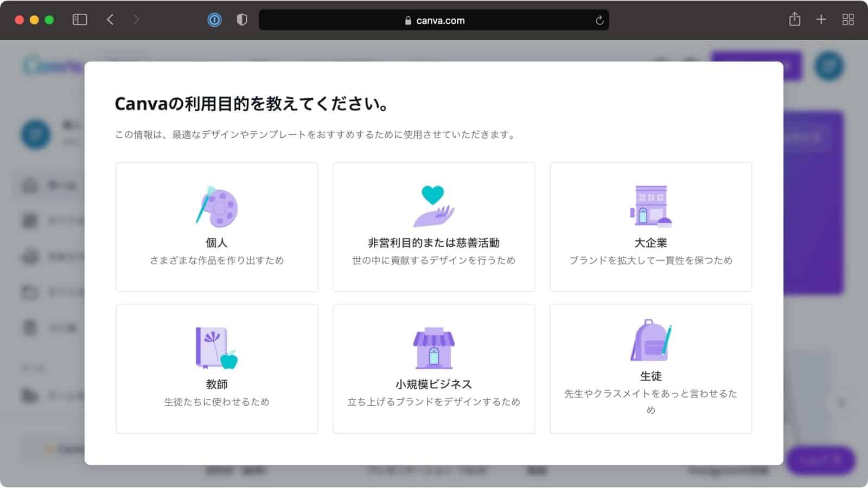Select the 個人 (Personal) option card

tap(217, 227)
